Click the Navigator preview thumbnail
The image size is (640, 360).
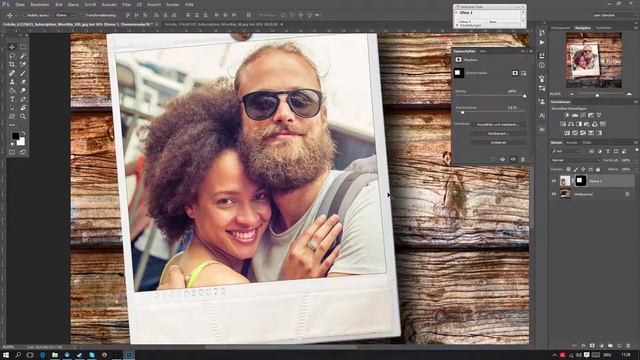tap(593, 60)
